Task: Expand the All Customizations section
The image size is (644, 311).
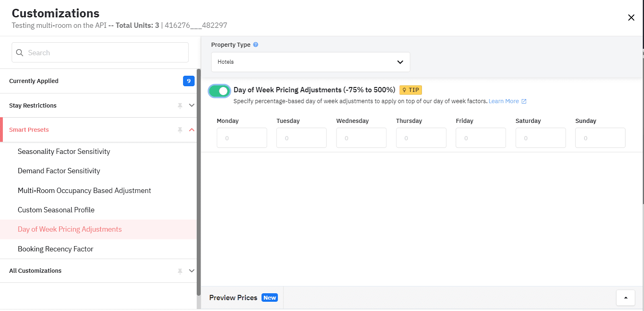Action: (192, 271)
